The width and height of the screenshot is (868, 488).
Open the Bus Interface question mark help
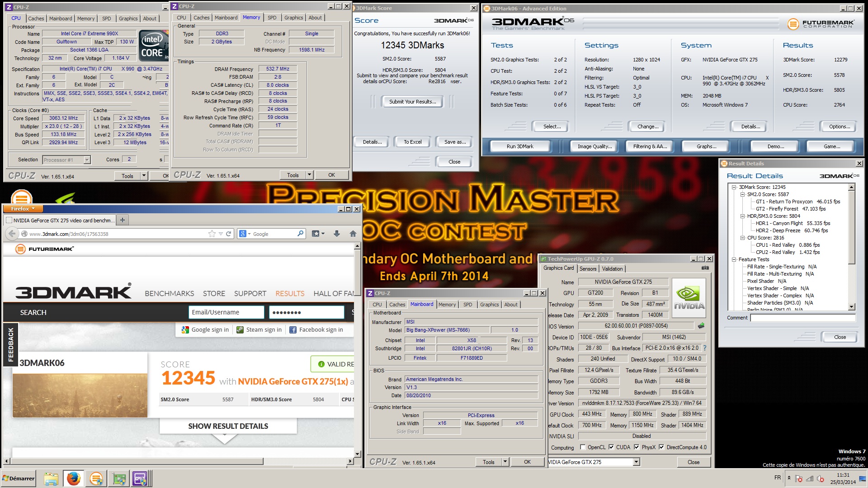[704, 348]
